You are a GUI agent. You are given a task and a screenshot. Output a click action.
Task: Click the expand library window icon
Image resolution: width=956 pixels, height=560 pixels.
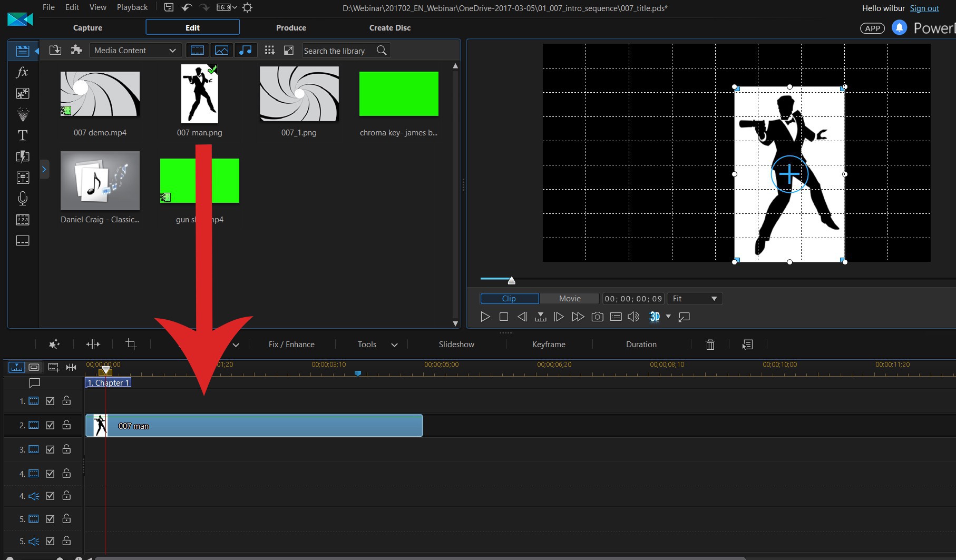[289, 50]
